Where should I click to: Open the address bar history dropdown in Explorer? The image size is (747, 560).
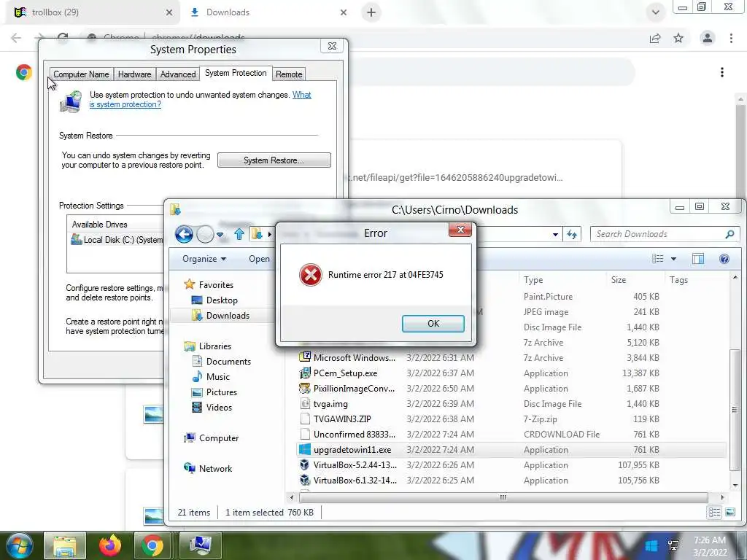(555, 234)
